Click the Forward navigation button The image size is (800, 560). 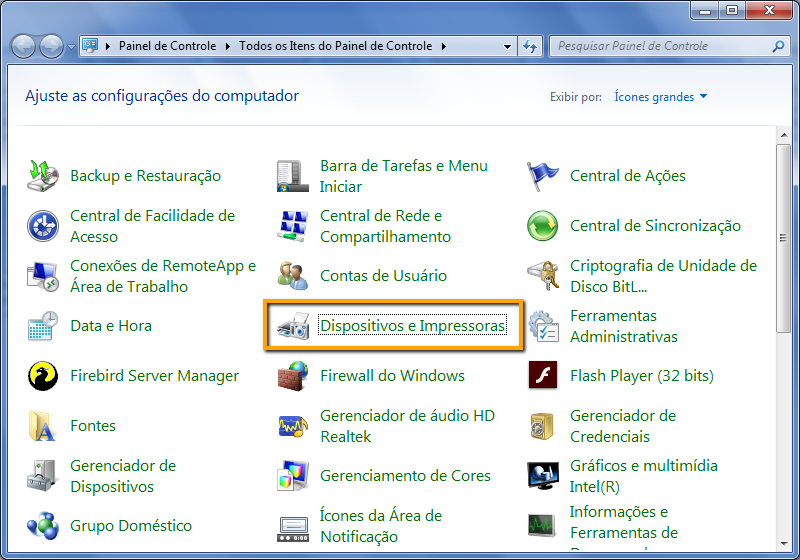point(52,47)
